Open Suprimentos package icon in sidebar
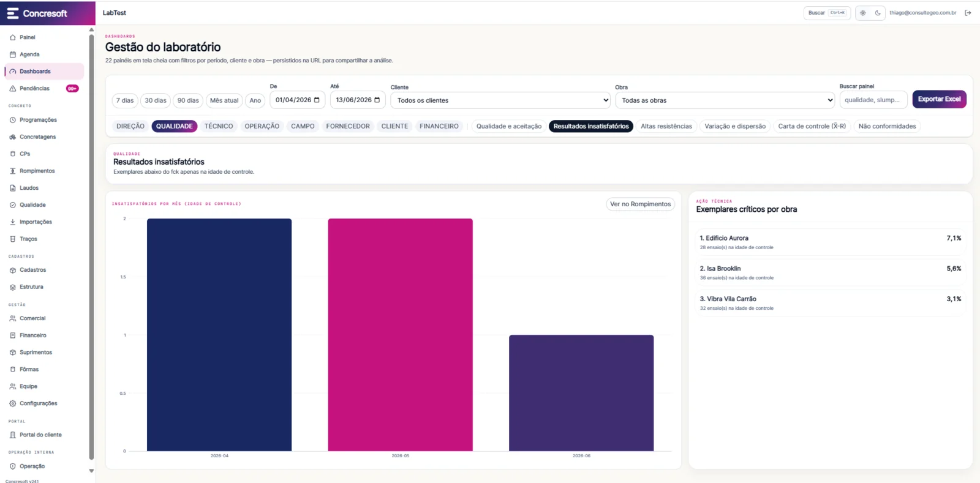980x483 pixels. 12,353
